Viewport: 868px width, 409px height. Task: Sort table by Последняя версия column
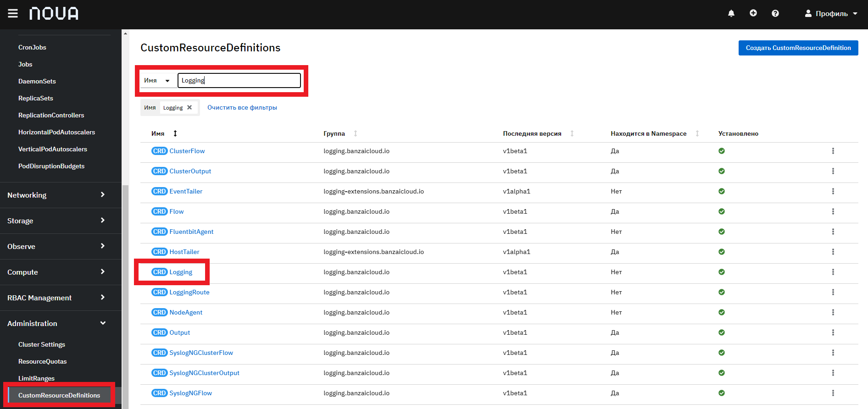538,133
